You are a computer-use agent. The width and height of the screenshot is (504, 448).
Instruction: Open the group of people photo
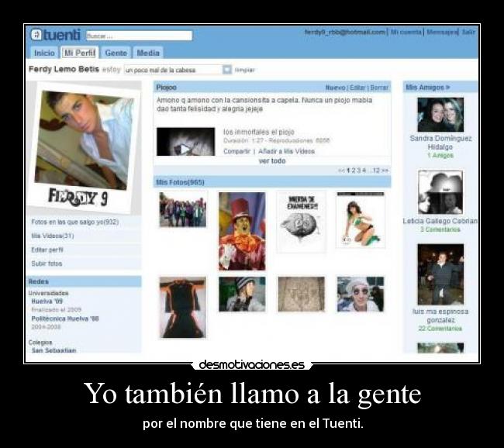coord(183,209)
